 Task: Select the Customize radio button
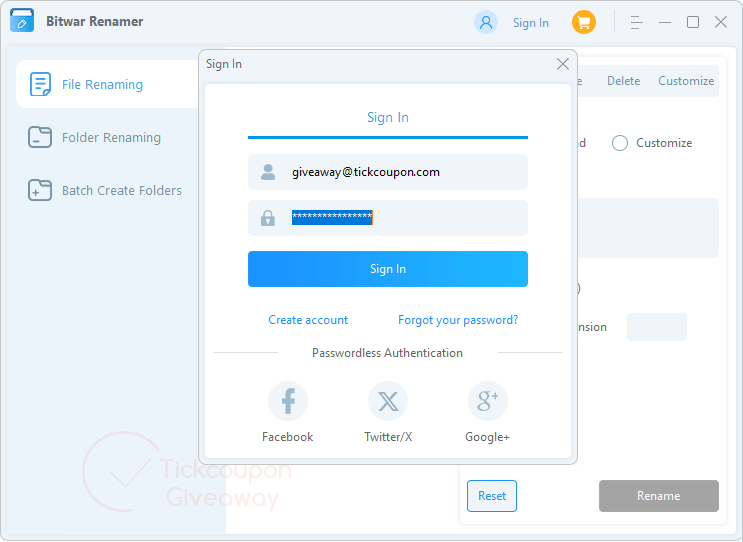click(x=620, y=143)
